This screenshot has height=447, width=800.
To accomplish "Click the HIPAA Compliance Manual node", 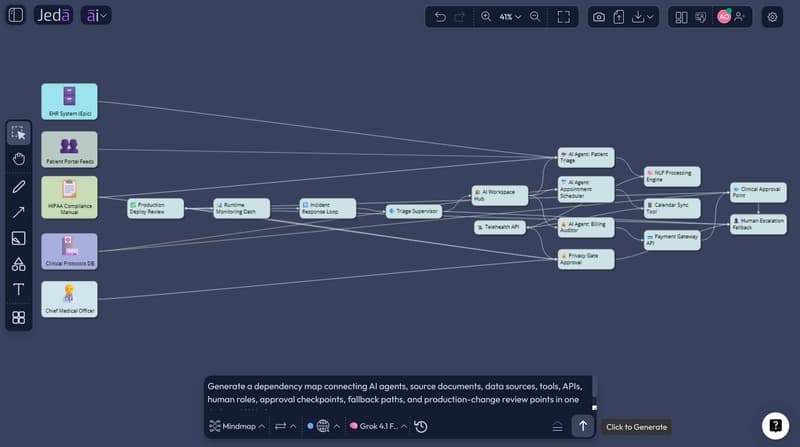I will click(69, 197).
